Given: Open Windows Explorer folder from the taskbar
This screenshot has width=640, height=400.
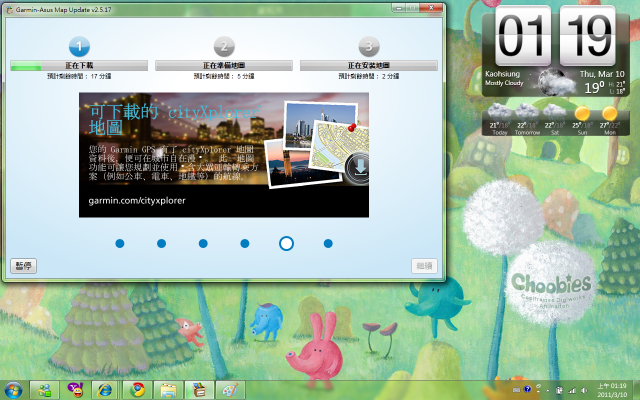Looking at the screenshot, I should coord(169,390).
